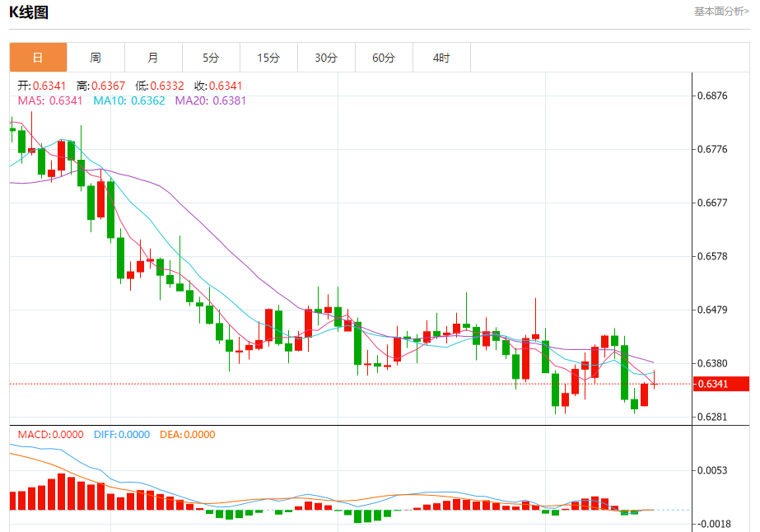The image size is (760, 532).
Task: Click the 0.6281 price axis label
Action: [x=712, y=417]
